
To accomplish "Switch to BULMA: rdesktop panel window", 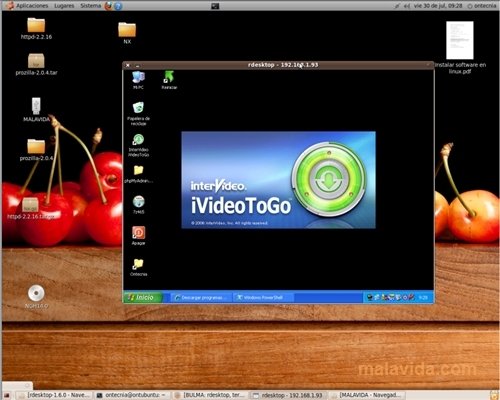I will 211,395.
